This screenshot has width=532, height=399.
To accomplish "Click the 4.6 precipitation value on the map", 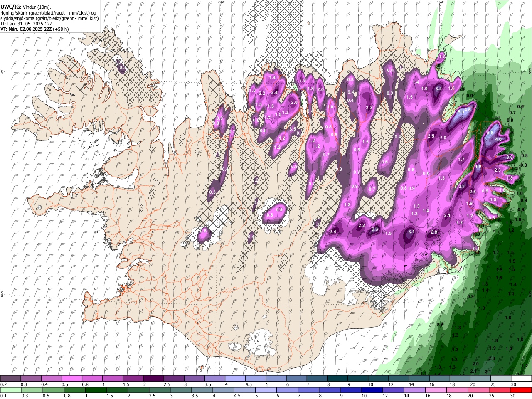I will point(468,110).
